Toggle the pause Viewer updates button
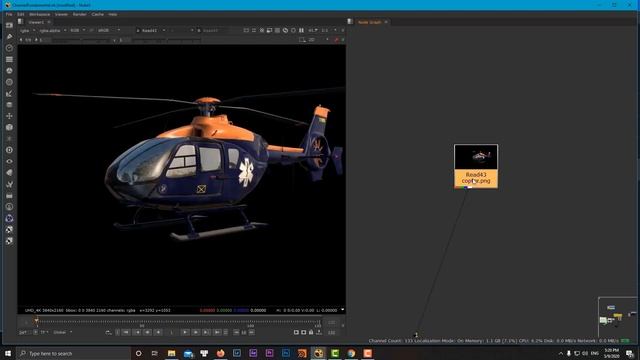The height and width of the screenshot is (360, 640). click(x=301, y=31)
